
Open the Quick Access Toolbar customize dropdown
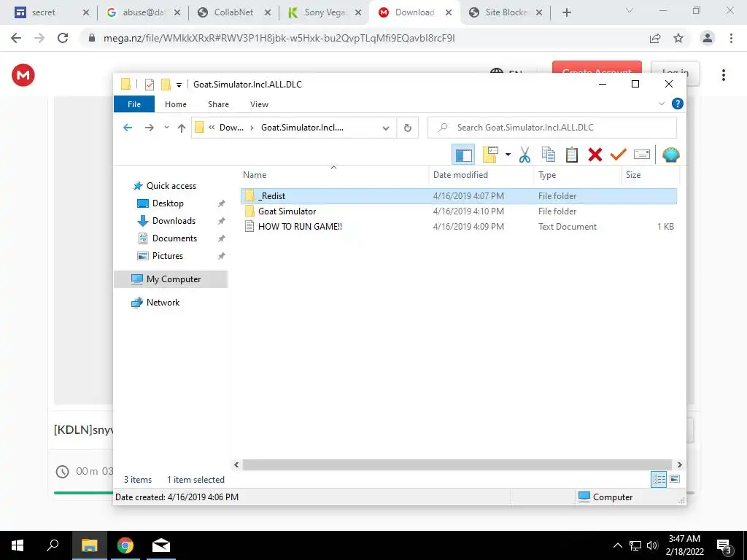[179, 85]
